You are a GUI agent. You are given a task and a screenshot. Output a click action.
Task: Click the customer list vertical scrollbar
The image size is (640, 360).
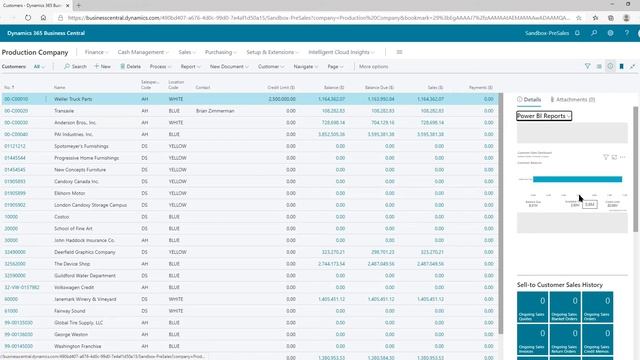(x=500, y=213)
